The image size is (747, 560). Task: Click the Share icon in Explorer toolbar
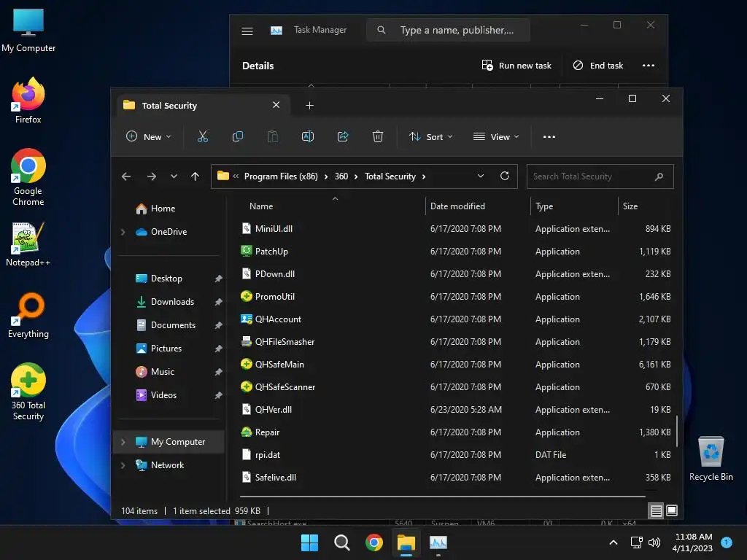pyautogui.click(x=343, y=136)
